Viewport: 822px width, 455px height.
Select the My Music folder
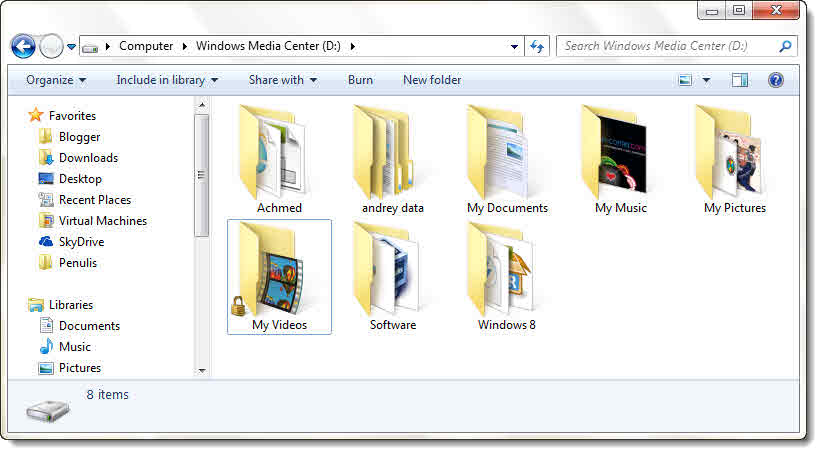[x=621, y=160]
